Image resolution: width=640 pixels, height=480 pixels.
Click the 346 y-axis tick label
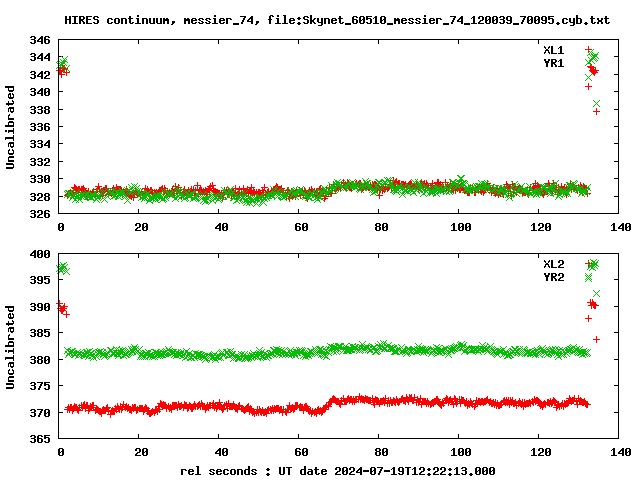(40, 40)
